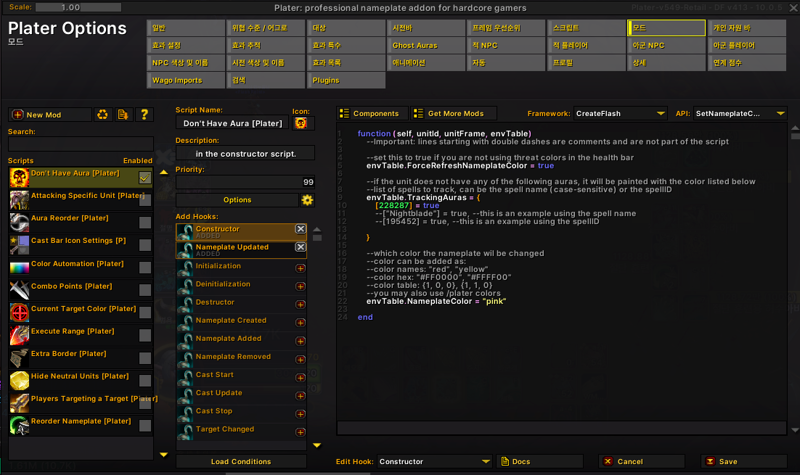Open the 스크립트 tab

coord(586,28)
